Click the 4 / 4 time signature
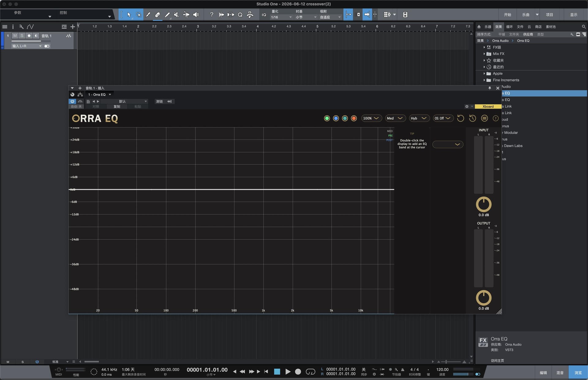Image resolution: width=588 pixels, height=380 pixels. (x=414, y=370)
